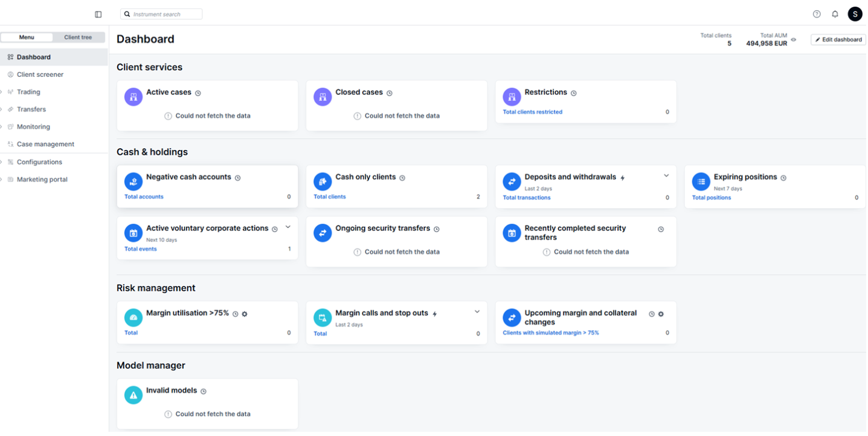This screenshot has width=868, height=436.
Task: Open Client screener in the sidebar
Action: pos(40,74)
